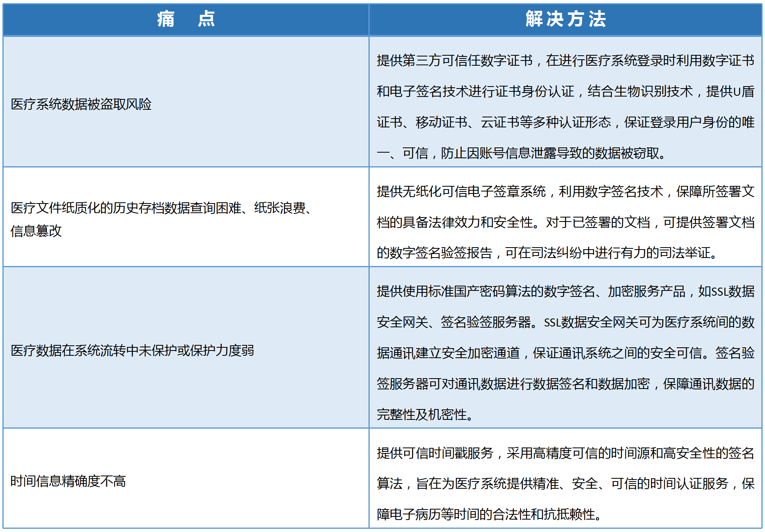Click the "信息篡改" text

click(x=36, y=231)
